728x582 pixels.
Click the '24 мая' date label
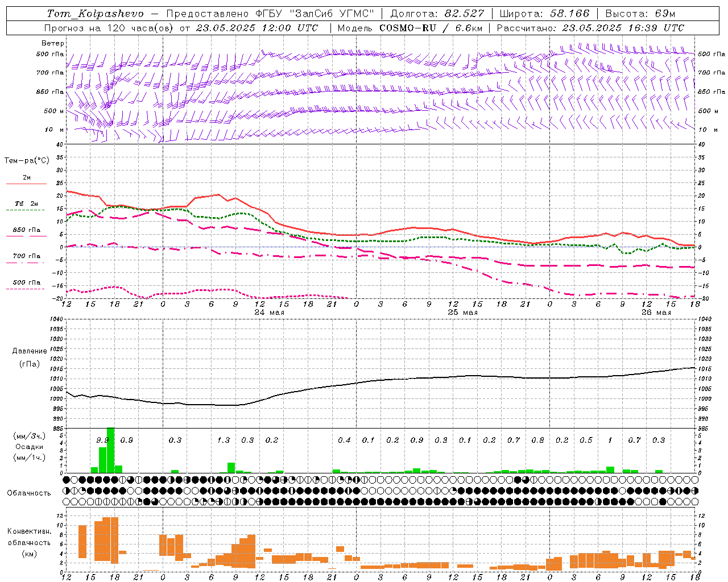[269, 313]
